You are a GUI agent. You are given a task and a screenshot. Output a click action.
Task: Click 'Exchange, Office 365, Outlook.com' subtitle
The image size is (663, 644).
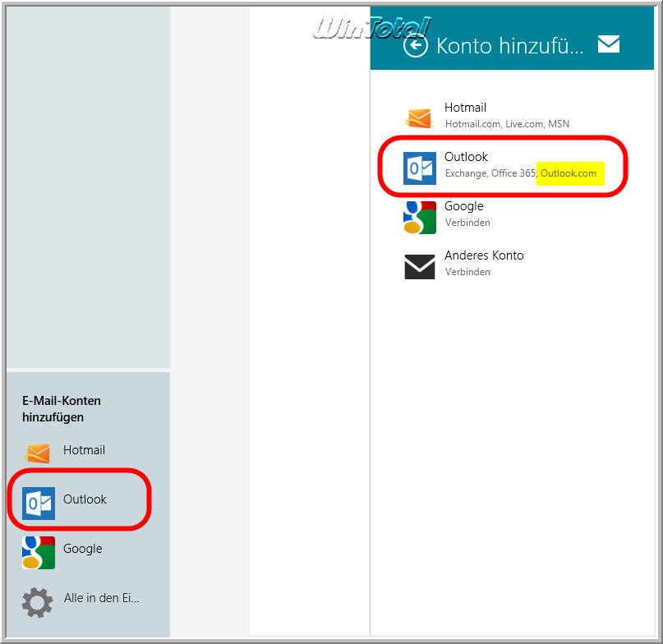(x=521, y=173)
